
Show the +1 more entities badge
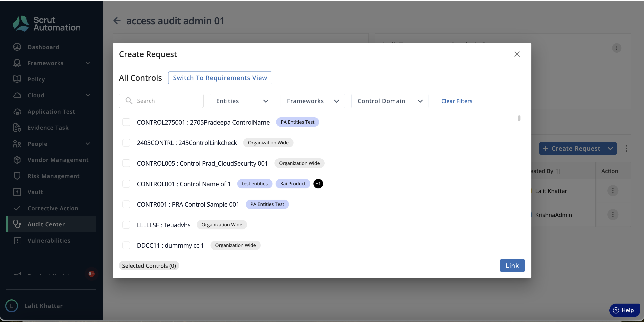pos(318,184)
